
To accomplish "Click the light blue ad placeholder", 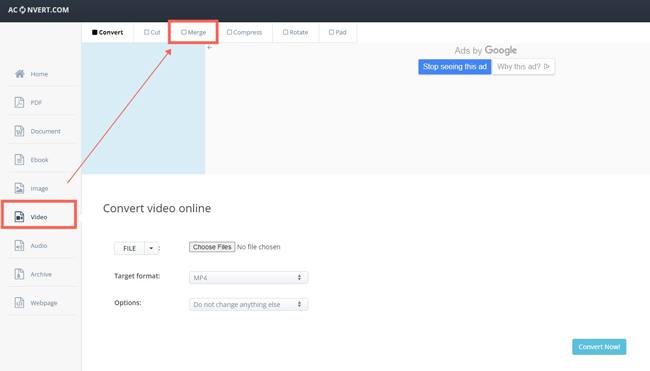I will 143,109.
